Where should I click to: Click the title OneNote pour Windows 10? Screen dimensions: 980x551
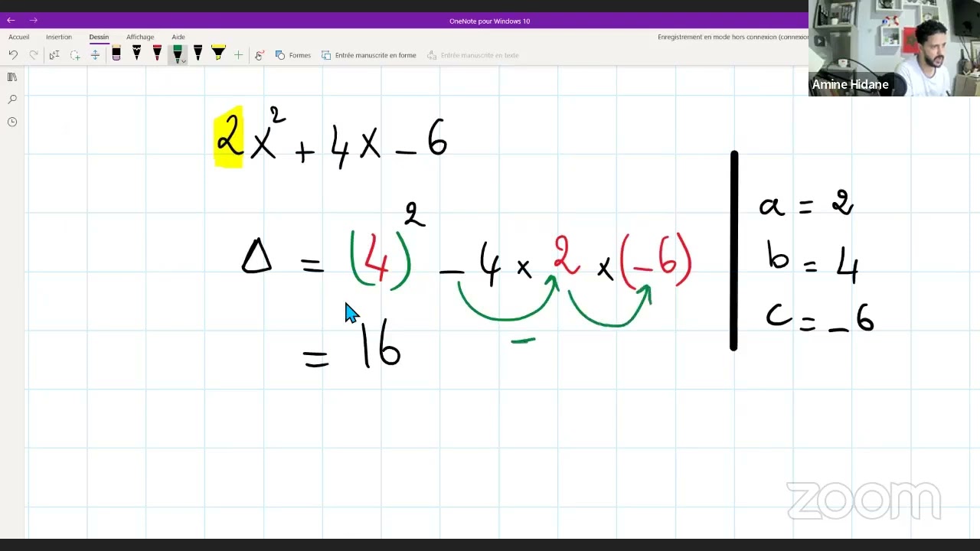[489, 21]
